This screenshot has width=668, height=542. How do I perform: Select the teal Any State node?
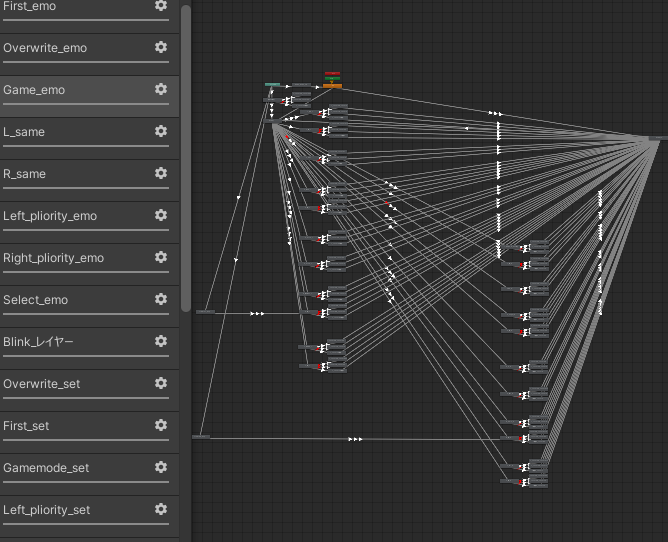click(272, 84)
